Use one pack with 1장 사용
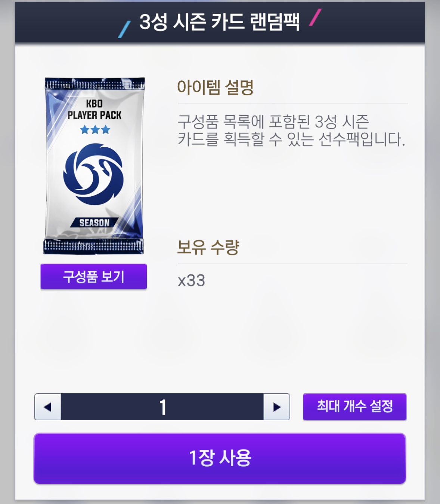 pos(220,458)
